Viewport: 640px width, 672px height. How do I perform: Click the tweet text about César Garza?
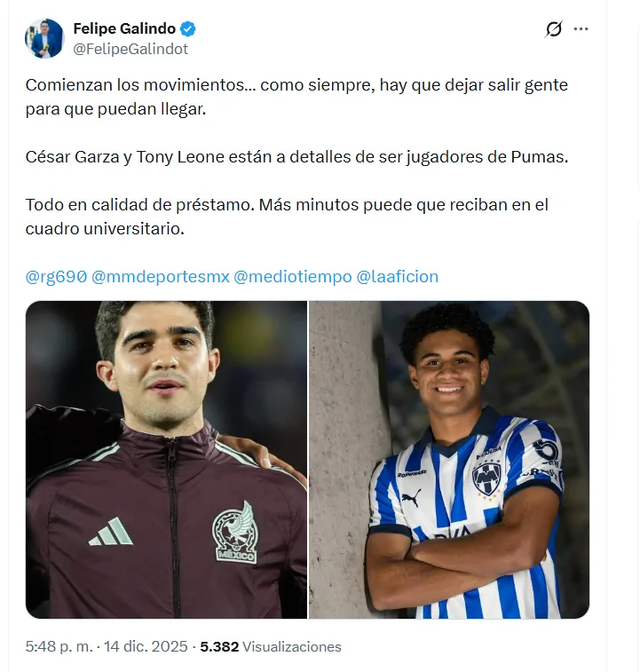coord(296,157)
